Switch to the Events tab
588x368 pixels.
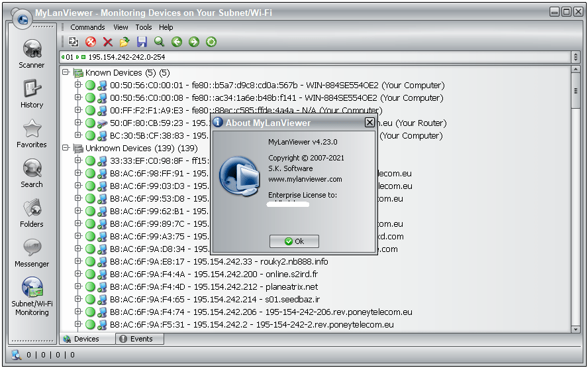(140, 339)
